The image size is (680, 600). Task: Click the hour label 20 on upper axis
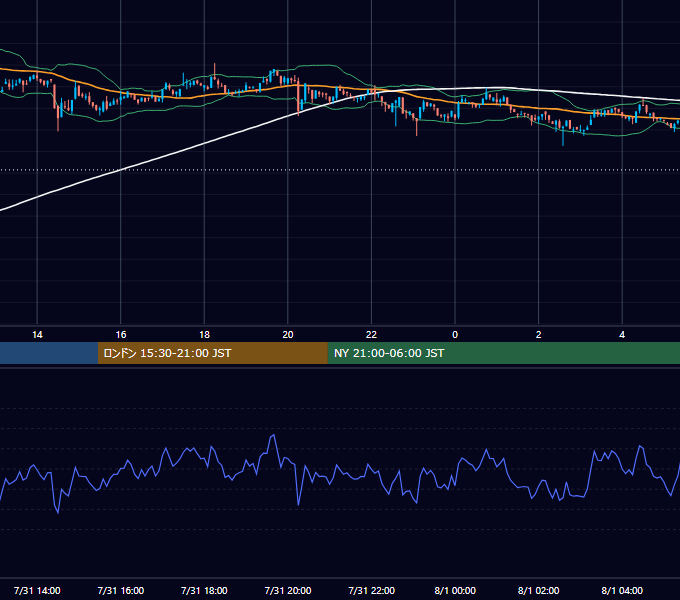pyautogui.click(x=288, y=335)
